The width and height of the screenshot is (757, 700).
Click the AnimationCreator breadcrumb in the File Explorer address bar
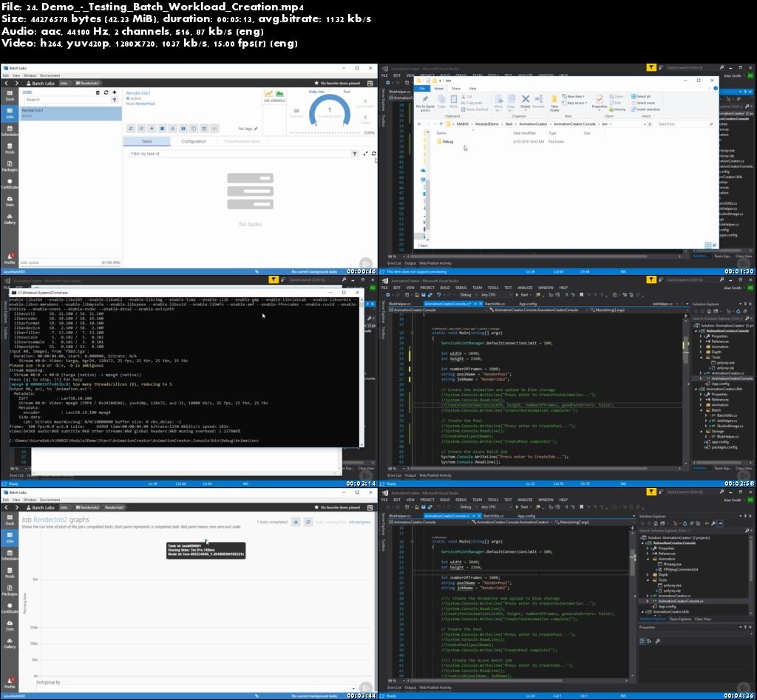coord(534,124)
